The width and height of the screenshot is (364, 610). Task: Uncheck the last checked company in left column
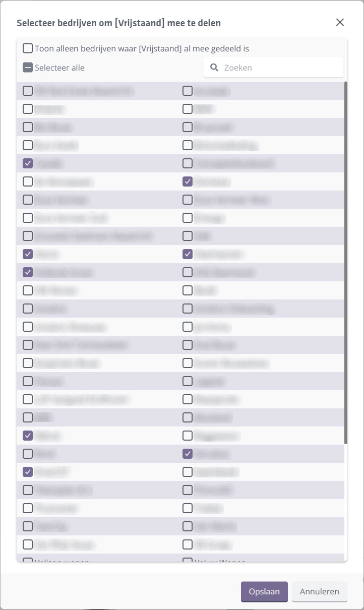pos(28,472)
